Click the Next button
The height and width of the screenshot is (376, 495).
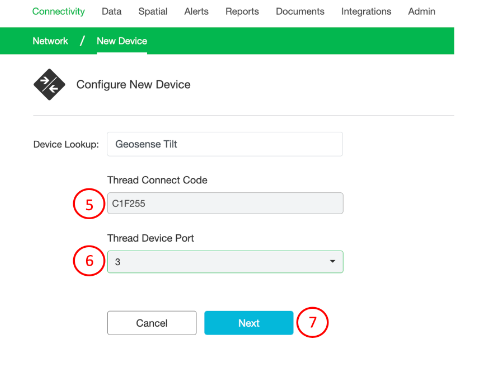tap(249, 323)
